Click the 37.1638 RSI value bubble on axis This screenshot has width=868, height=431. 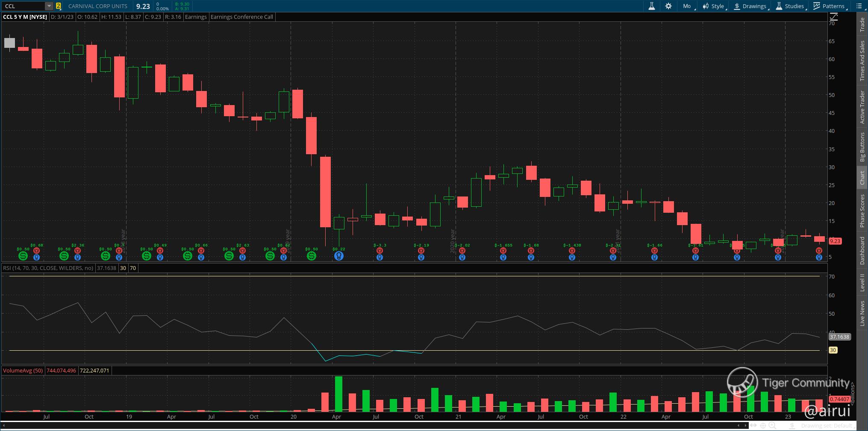pyautogui.click(x=839, y=337)
